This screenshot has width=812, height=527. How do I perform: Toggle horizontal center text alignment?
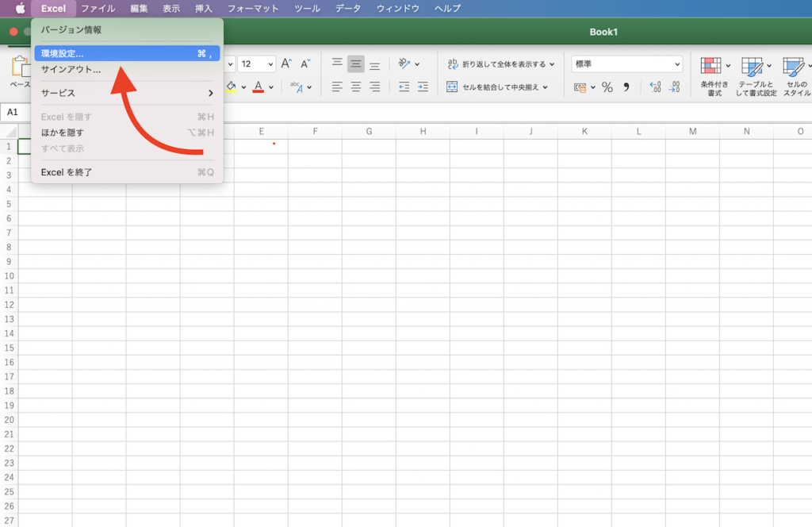click(356, 87)
